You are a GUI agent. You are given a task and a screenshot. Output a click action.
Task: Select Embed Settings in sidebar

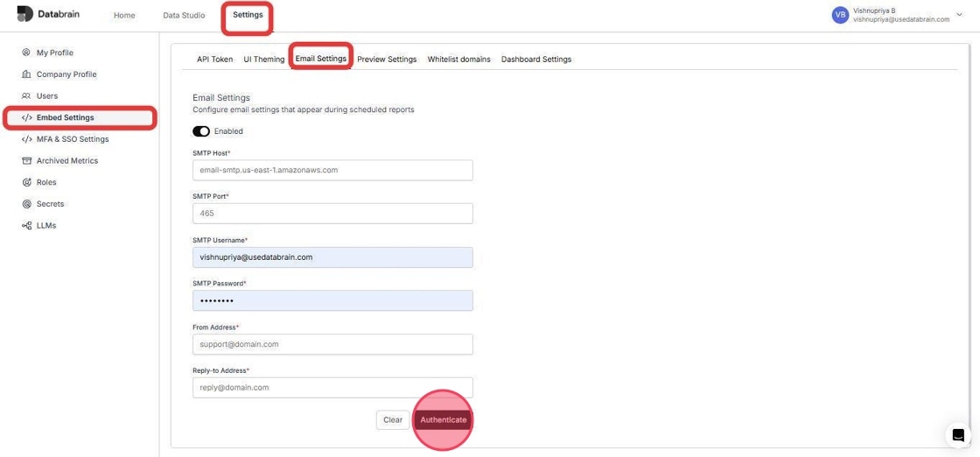(80, 117)
